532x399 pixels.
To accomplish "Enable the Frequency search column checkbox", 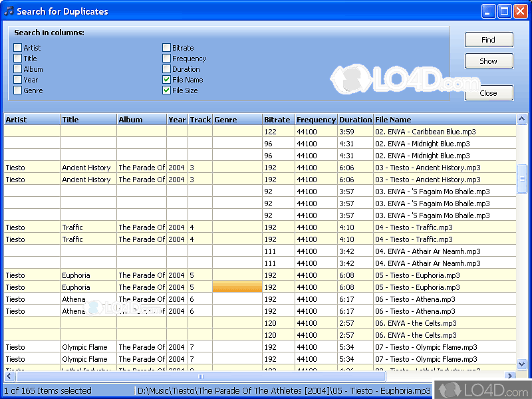I will pos(167,59).
